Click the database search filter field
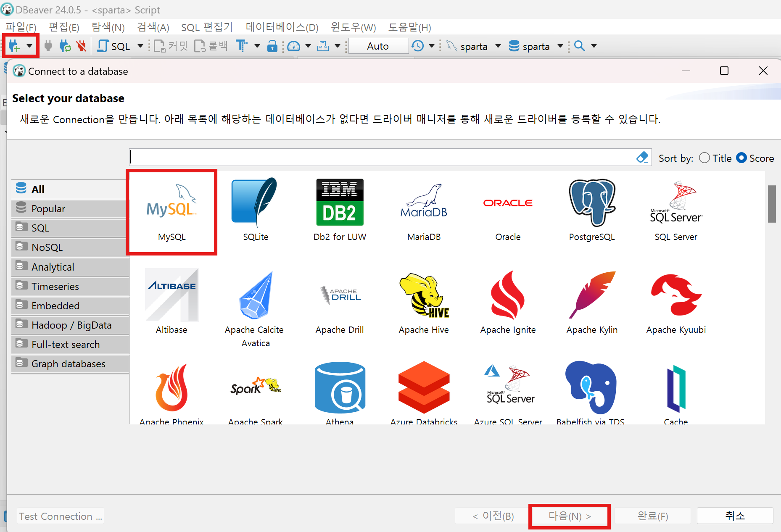781x532 pixels. point(382,157)
